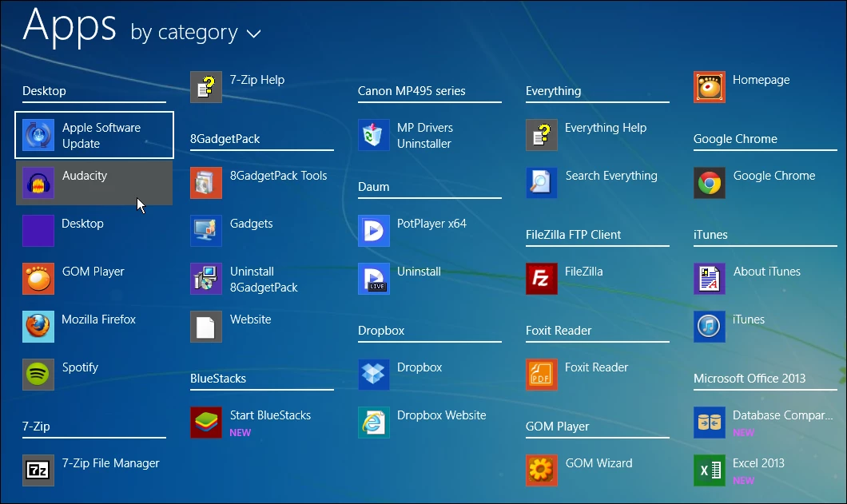Image resolution: width=847 pixels, height=504 pixels.
Task: Launch GOM Player in the Desktop group
Action: pyautogui.click(x=38, y=279)
